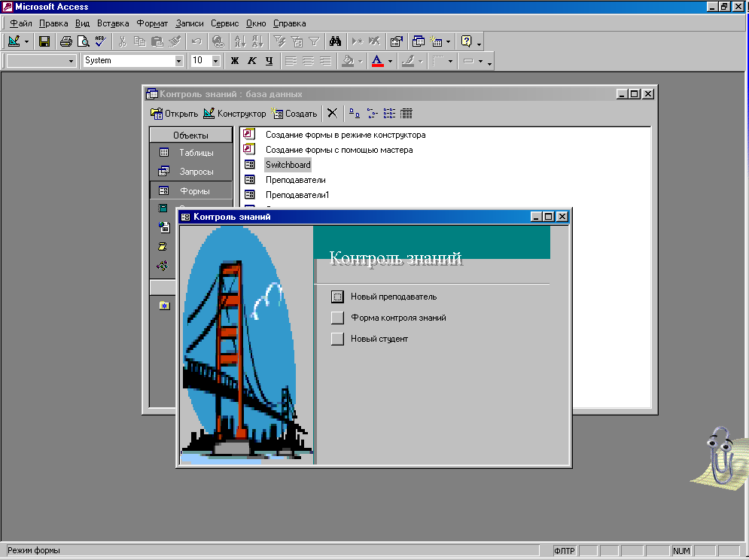Expand the line color dropdown arrow
This screenshot has height=560, width=749.
[420, 61]
